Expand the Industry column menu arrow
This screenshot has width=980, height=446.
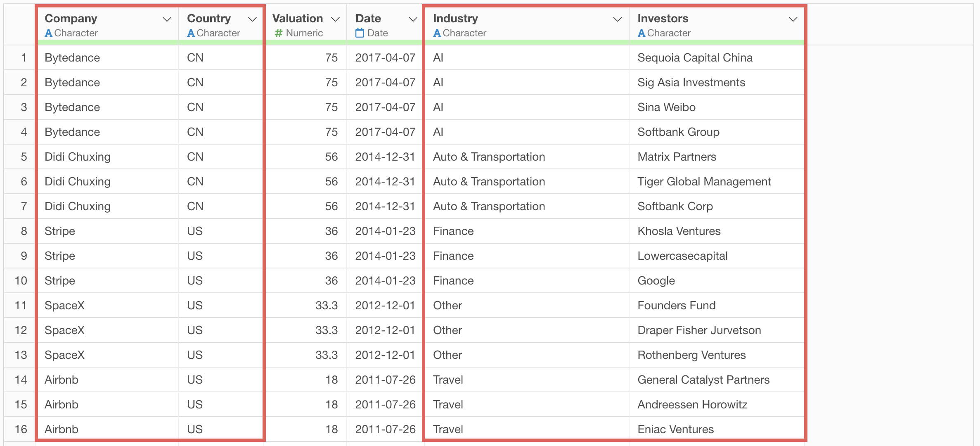pyautogui.click(x=618, y=19)
